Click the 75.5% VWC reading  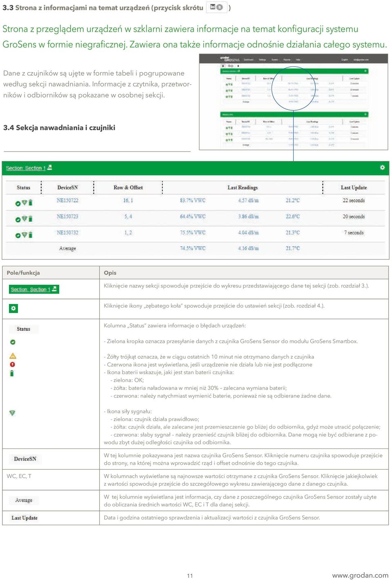193,232
